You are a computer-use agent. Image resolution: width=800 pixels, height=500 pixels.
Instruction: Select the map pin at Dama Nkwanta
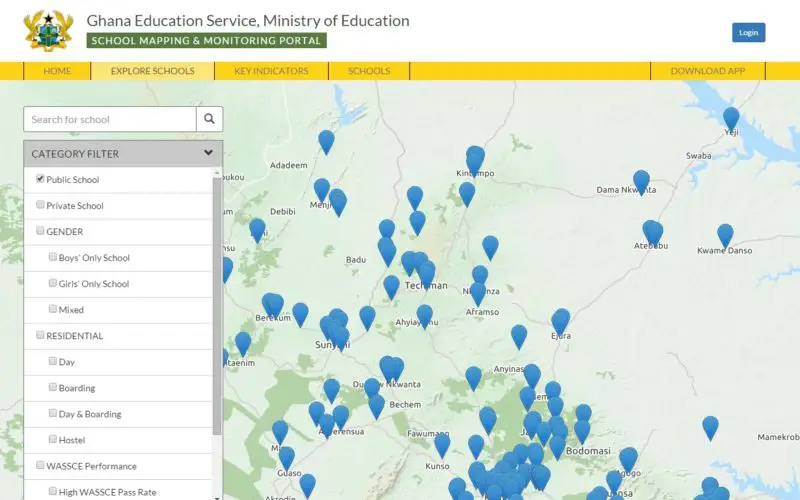click(x=641, y=183)
